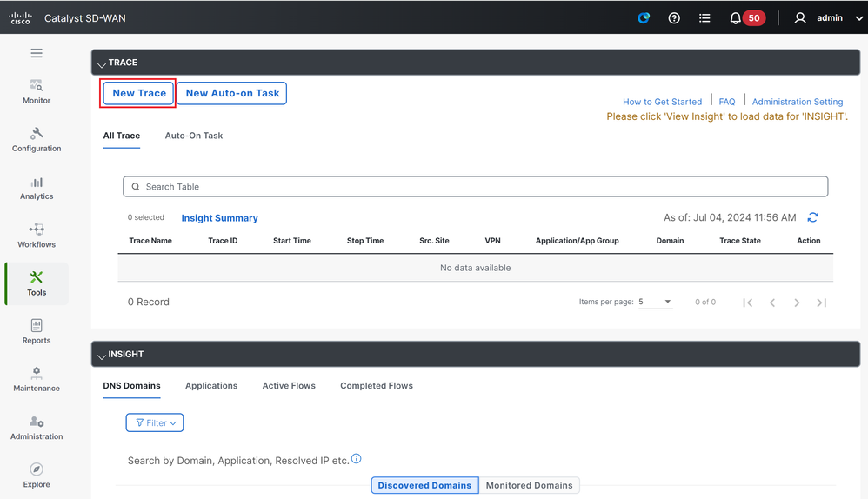Sort by the Src. Site column header
868x499 pixels.
(x=434, y=241)
